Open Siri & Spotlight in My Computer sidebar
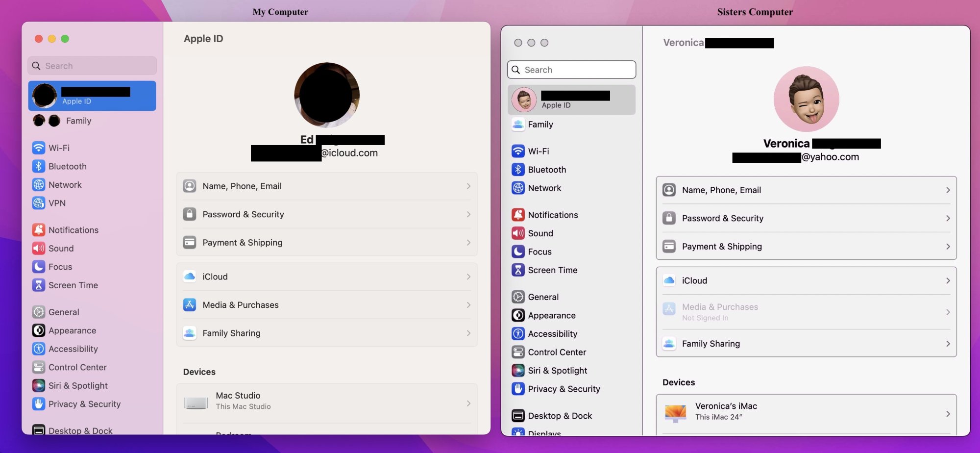 (x=92, y=386)
